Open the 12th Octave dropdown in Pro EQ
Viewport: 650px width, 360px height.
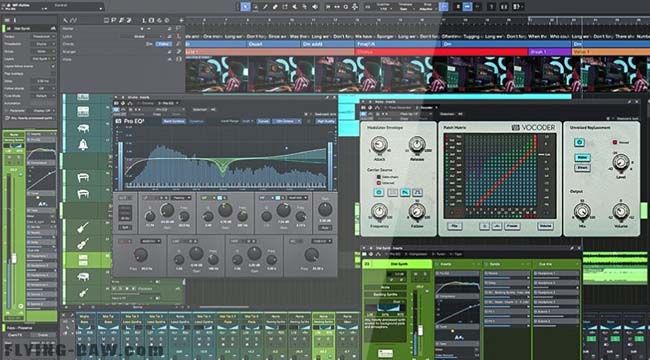coord(286,121)
